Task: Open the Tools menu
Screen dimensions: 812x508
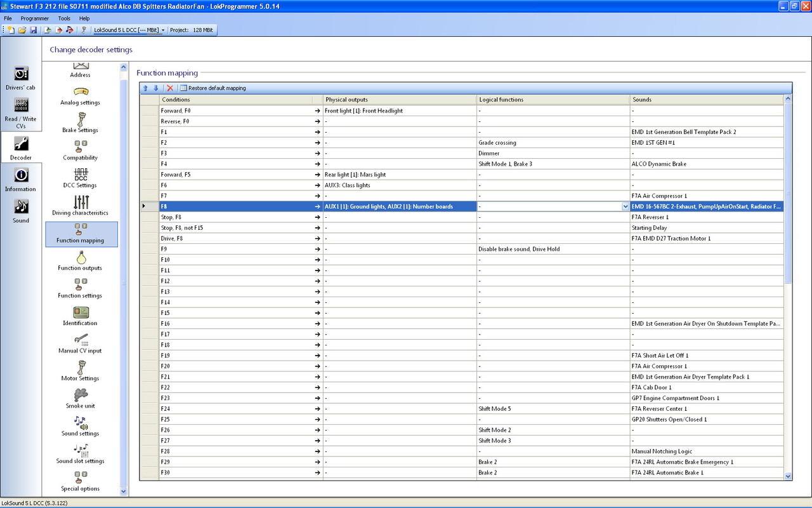Action: point(63,18)
